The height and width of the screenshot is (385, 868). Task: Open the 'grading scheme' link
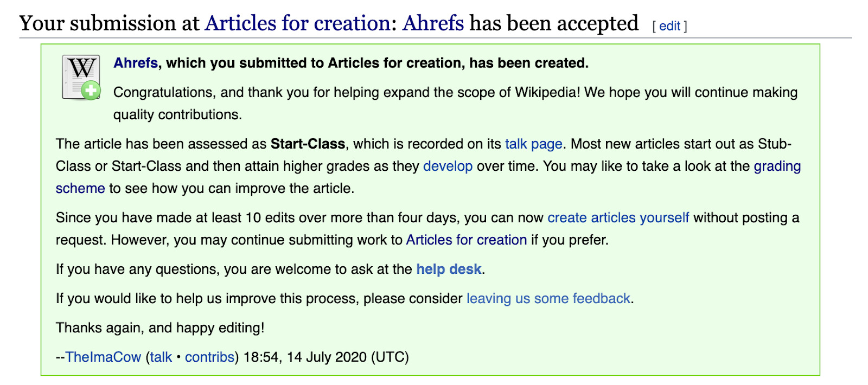click(x=777, y=166)
